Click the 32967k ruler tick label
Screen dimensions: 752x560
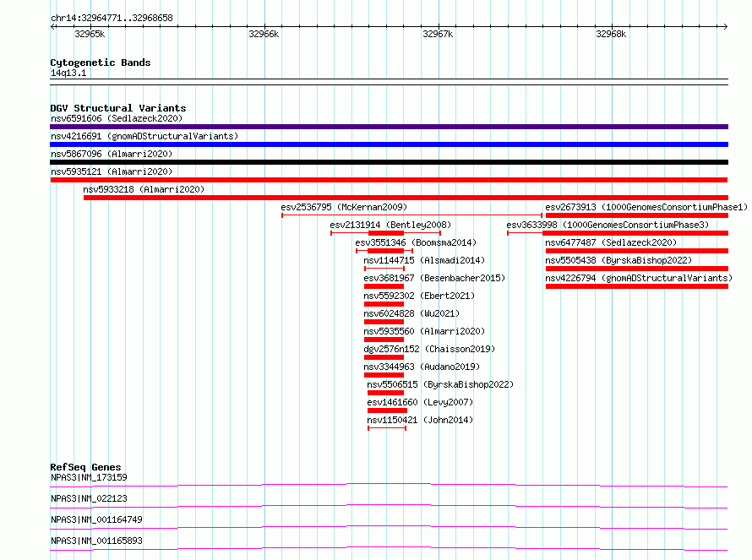(x=438, y=34)
